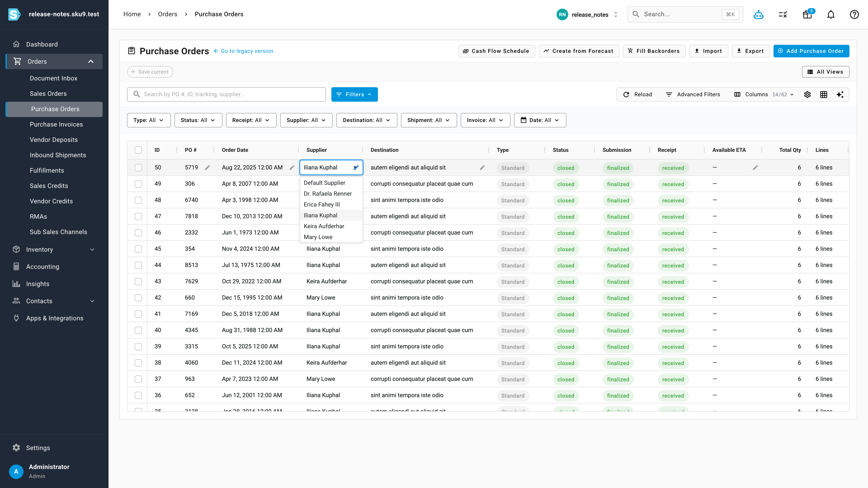The height and width of the screenshot is (488, 868).
Task: Go to legacy version link
Action: click(244, 51)
